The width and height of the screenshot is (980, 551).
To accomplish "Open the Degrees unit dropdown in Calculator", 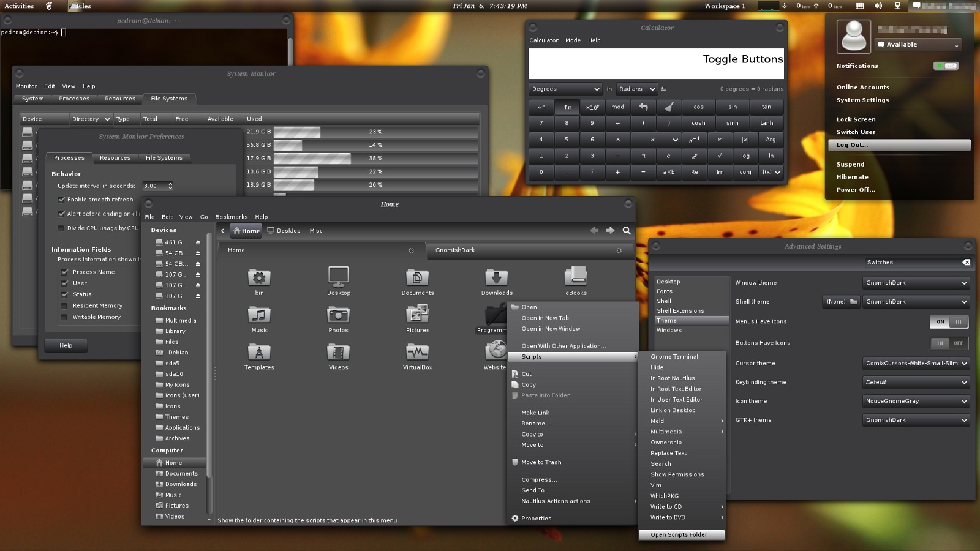I will tap(565, 89).
